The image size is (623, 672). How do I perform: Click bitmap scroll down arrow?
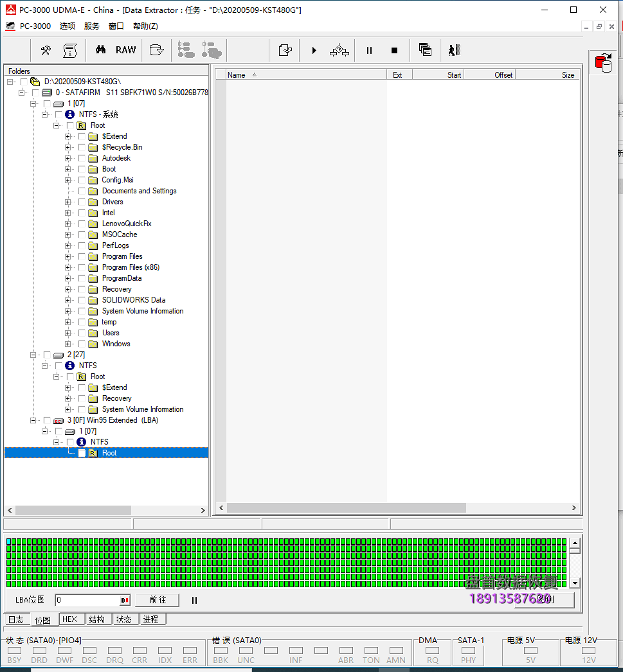click(x=575, y=583)
